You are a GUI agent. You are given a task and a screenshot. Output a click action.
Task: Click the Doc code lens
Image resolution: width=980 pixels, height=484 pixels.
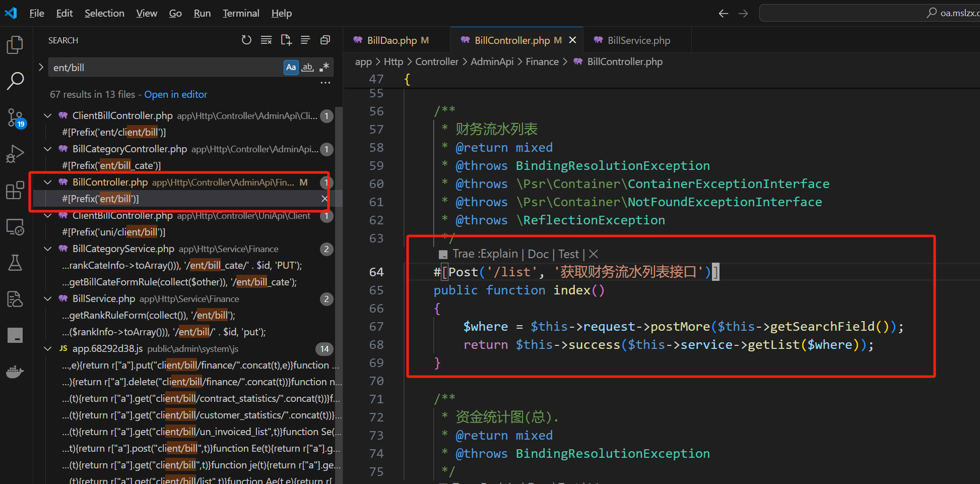[x=538, y=254]
